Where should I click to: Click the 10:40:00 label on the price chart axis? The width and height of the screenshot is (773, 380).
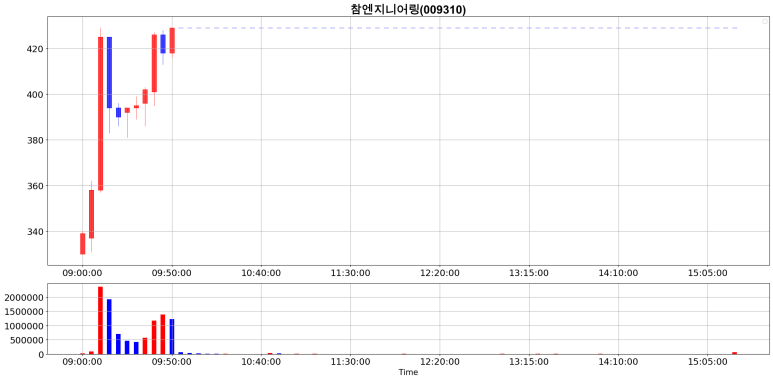[261, 273]
